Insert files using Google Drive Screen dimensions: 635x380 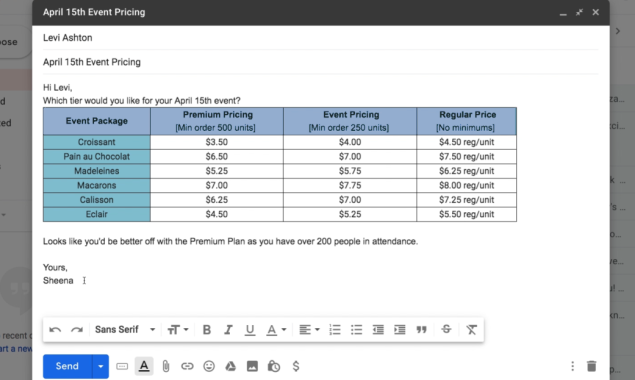click(230, 366)
